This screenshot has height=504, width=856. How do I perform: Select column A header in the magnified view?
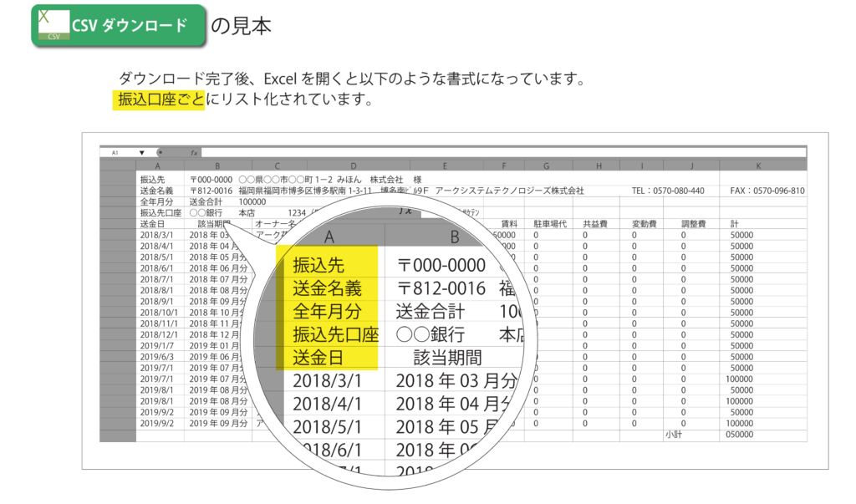329,237
